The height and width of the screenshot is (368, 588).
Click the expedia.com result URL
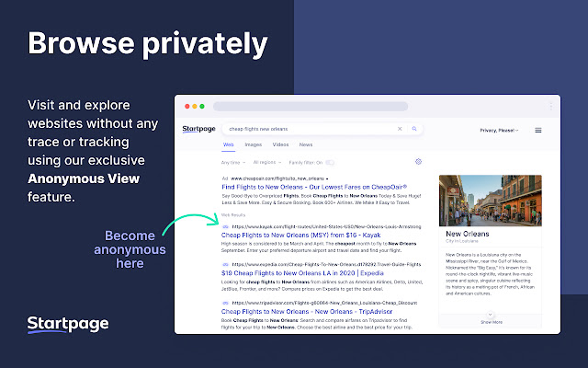click(x=327, y=264)
